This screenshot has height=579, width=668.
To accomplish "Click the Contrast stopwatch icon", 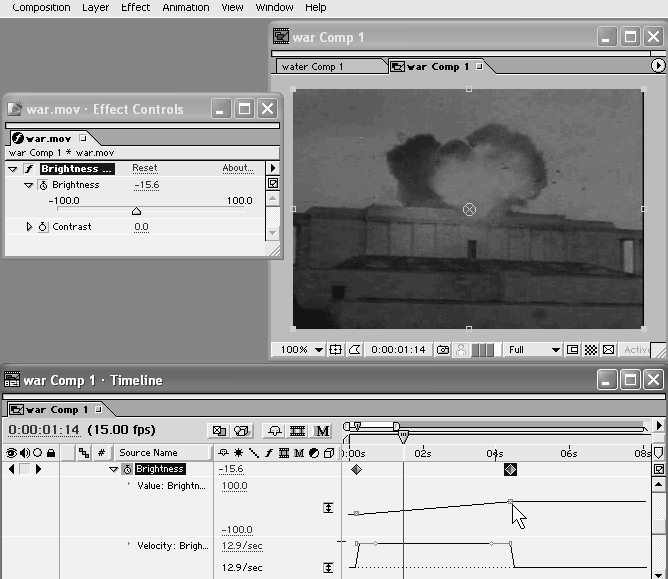I will [43, 227].
